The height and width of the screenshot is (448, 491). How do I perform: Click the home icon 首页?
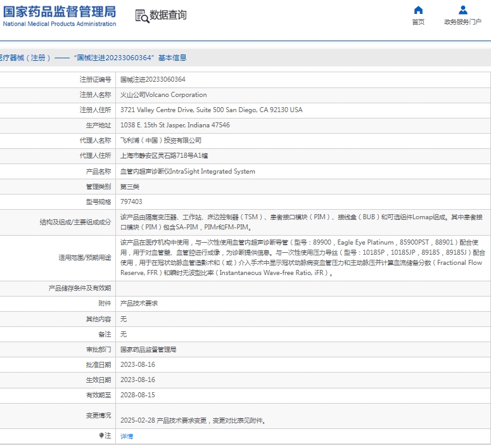[418, 10]
